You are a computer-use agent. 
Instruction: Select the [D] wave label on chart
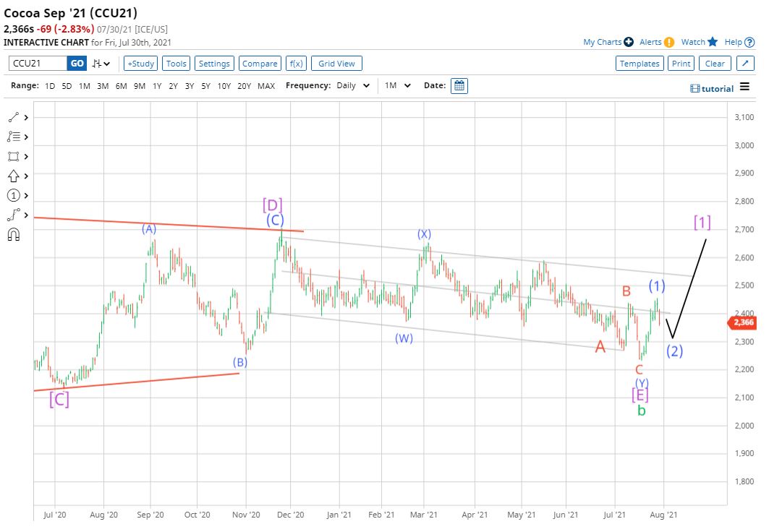pyautogui.click(x=273, y=205)
